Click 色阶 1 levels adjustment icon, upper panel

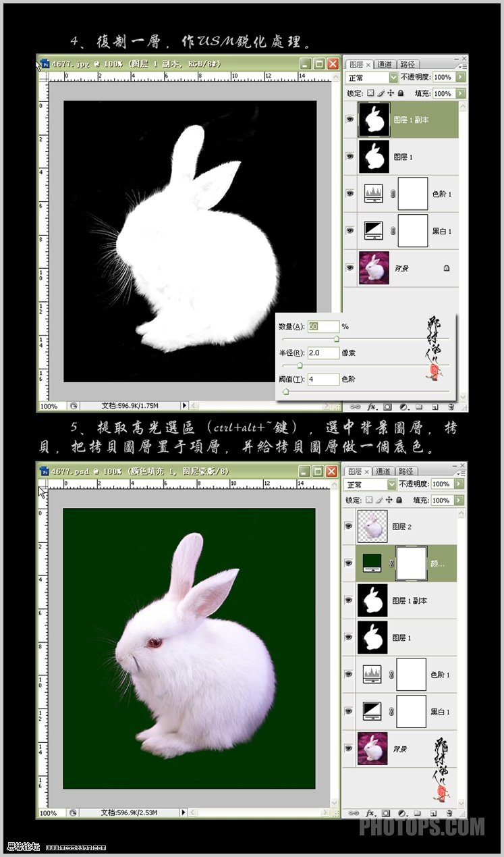(x=373, y=194)
